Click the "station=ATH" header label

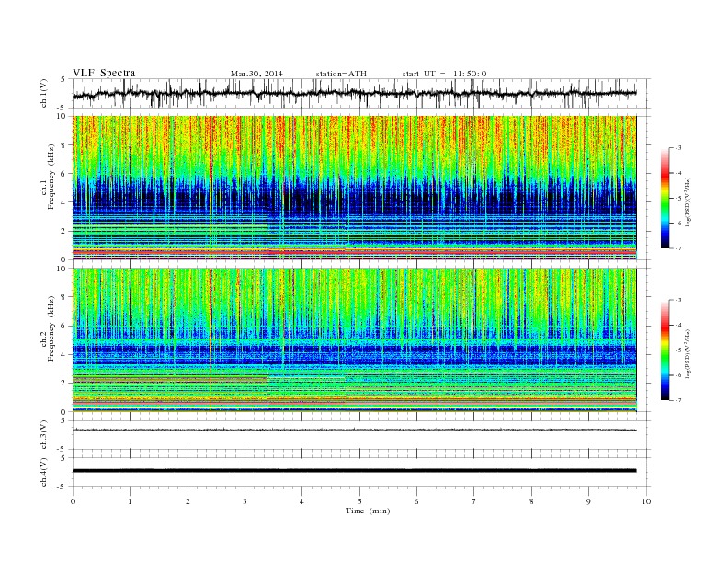click(341, 74)
